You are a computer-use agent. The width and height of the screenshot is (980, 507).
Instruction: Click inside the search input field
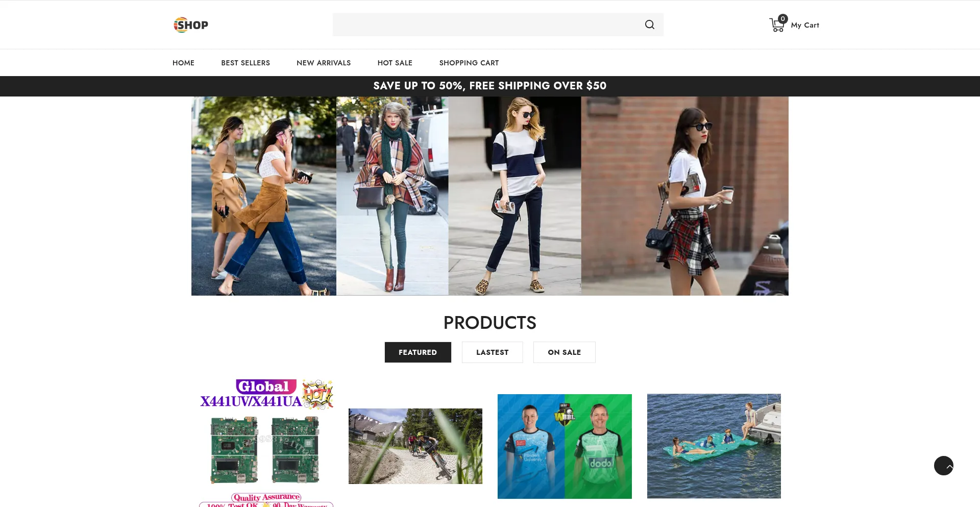[485, 25]
